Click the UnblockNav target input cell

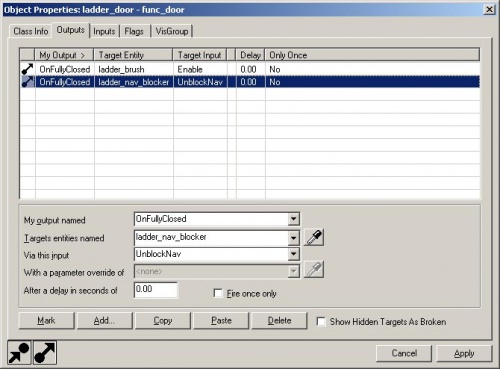(x=200, y=82)
